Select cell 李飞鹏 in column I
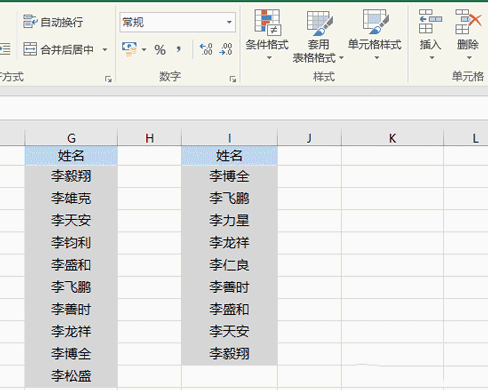This screenshot has height=390, width=488. (x=229, y=198)
